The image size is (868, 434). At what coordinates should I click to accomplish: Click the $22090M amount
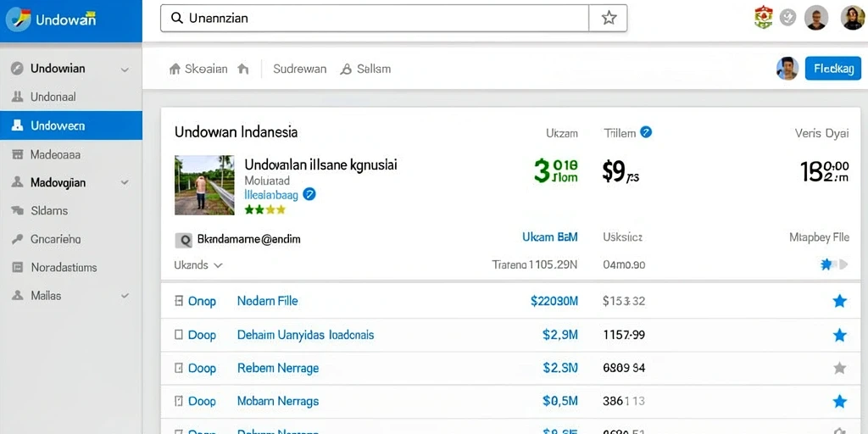pyautogui.click(x=554, y=301)
